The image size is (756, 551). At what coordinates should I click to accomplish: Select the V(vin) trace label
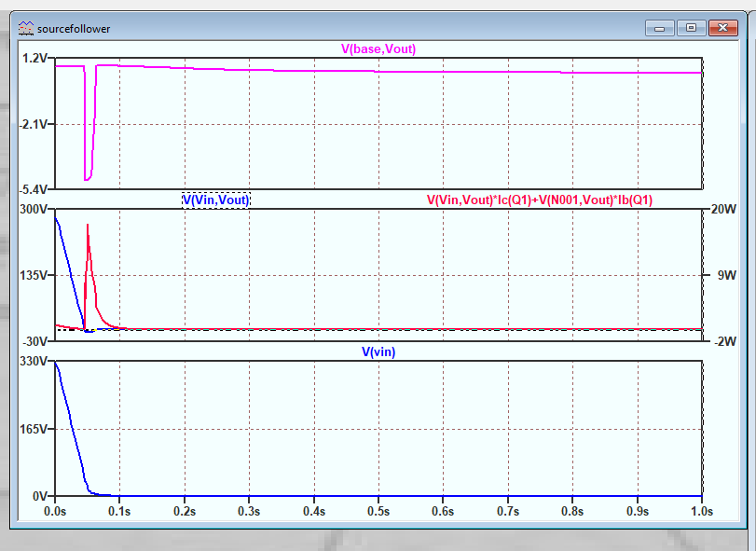(x=378, y=351)
